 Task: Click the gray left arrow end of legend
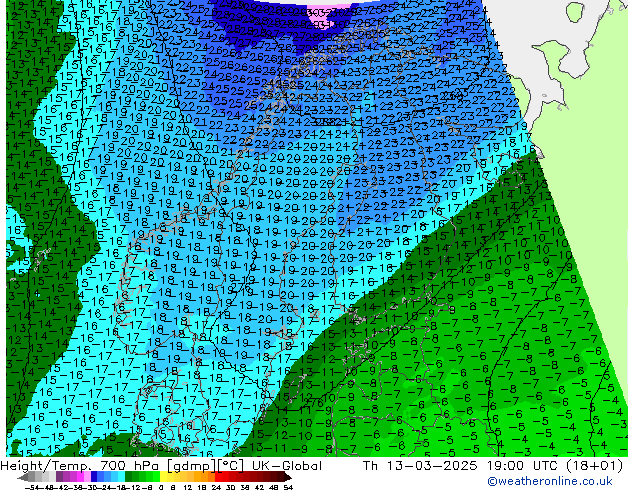23,477
